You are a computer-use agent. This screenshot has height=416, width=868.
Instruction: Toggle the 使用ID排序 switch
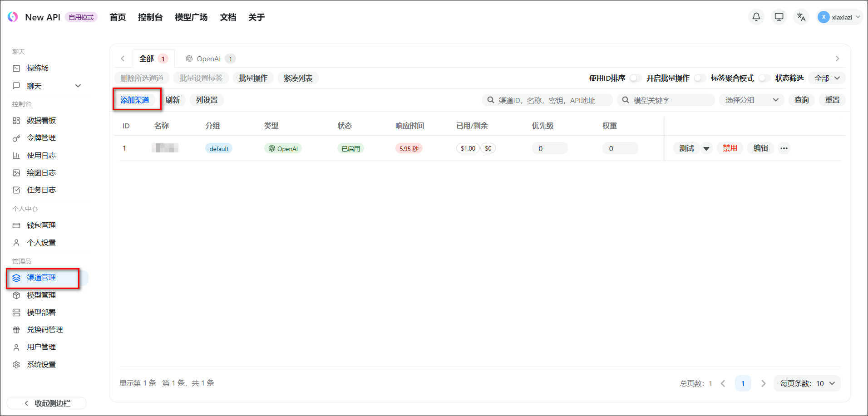[636, 78]
